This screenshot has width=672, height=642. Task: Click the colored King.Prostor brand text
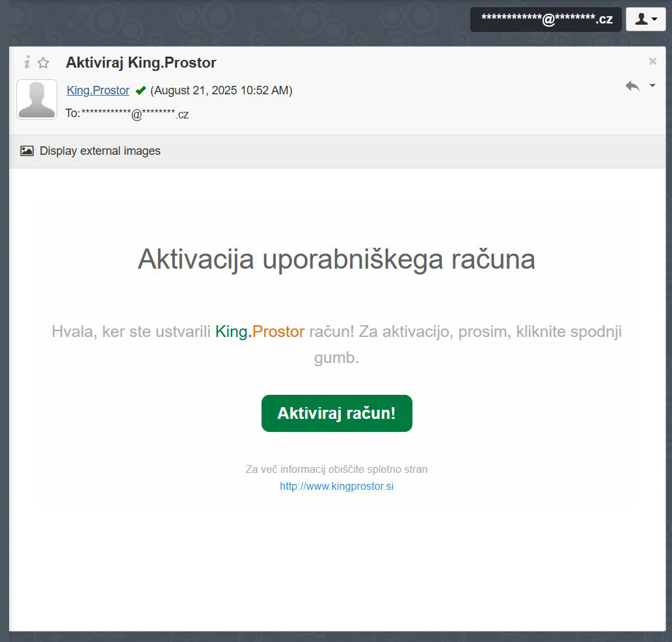click(260, 331)
